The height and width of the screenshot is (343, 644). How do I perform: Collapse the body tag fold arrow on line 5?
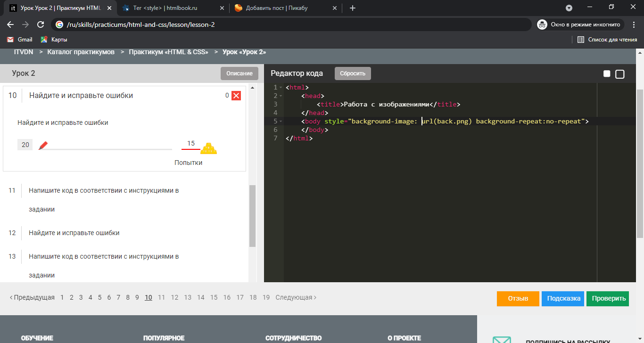(281, 122)
